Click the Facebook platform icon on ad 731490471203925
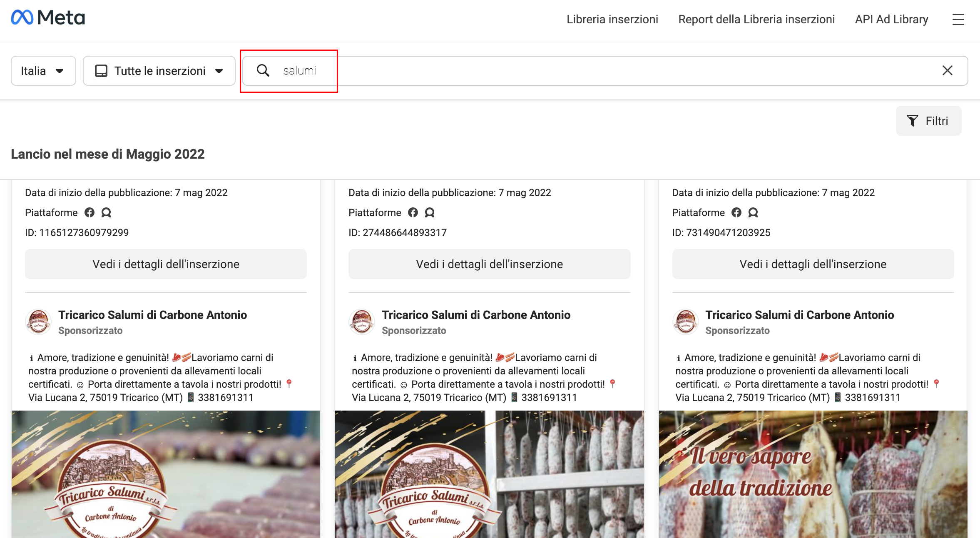 (x=736, y=213)
